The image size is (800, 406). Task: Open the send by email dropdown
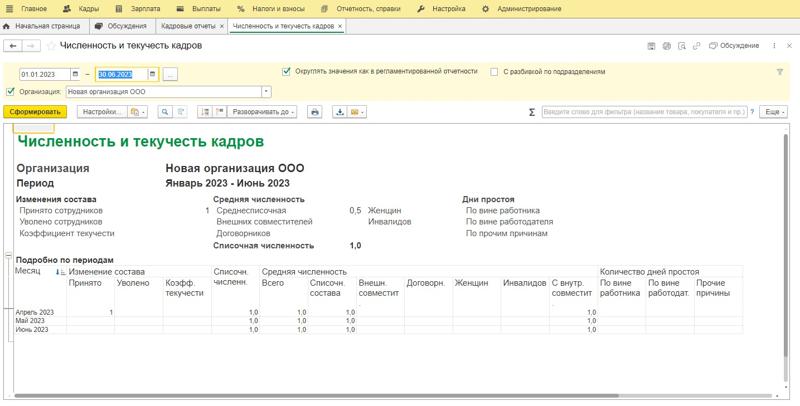(357, 112)
